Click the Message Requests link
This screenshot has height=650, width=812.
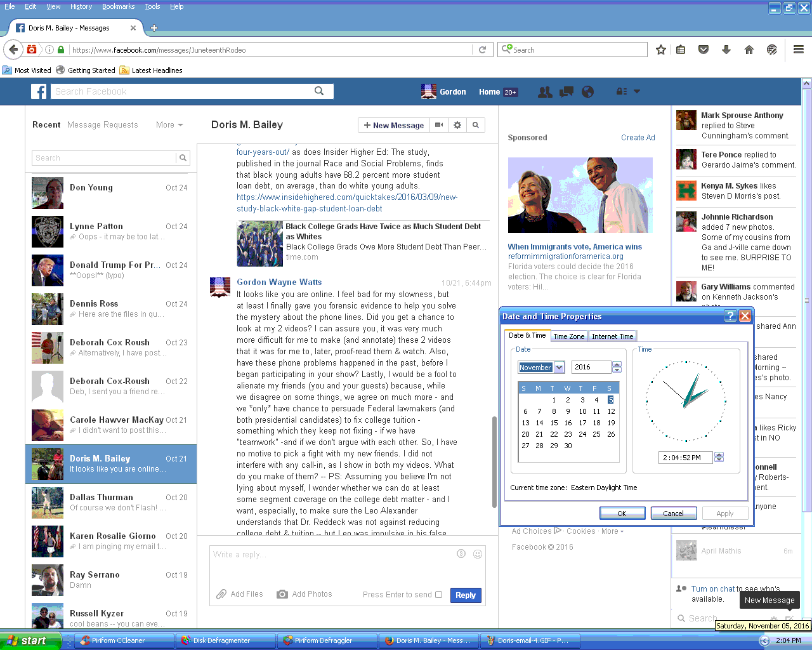tap(102, 125)
